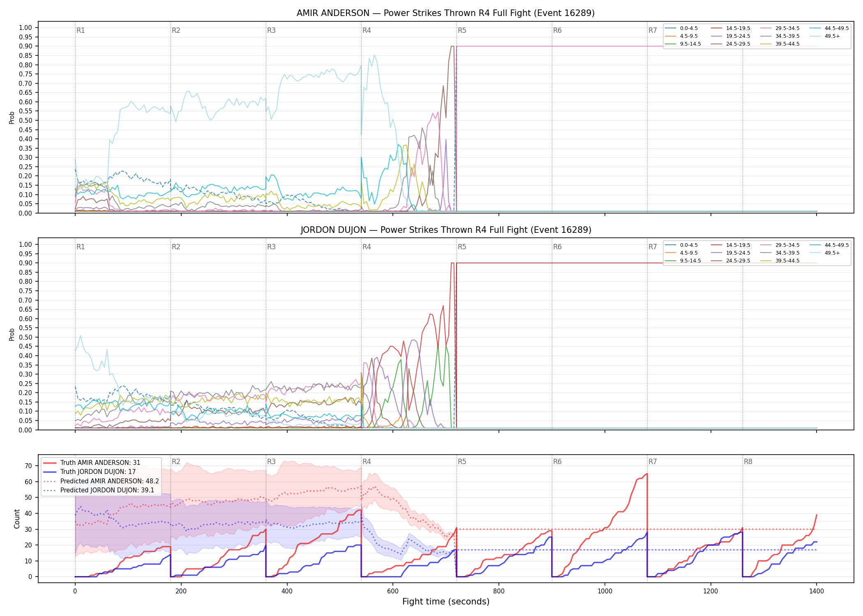Click the '1.00' y-tick in Anderson chart
Image resolution: width=863 pixels, height=616 pixels.
[x=25, y=28]
